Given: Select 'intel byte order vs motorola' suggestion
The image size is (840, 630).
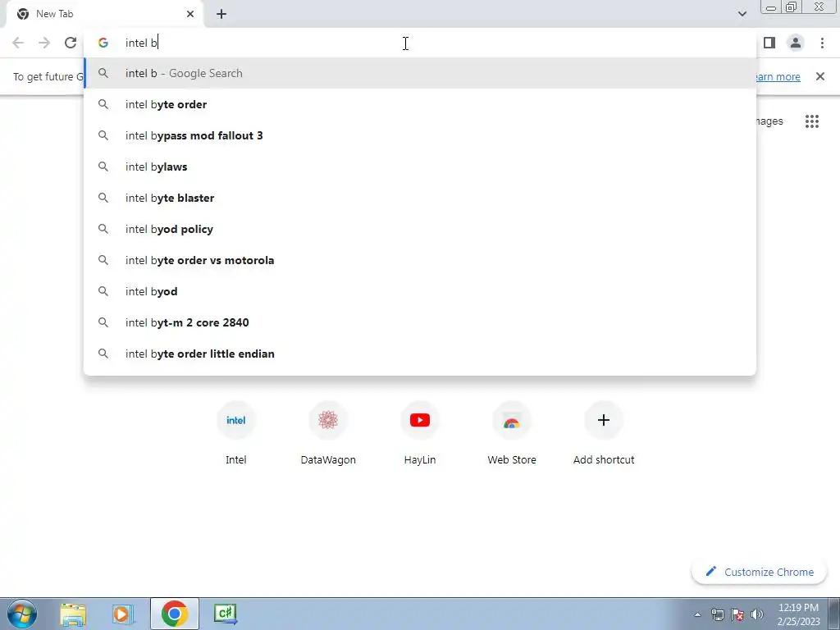Looking at the screenshot, I should [420, 260].
